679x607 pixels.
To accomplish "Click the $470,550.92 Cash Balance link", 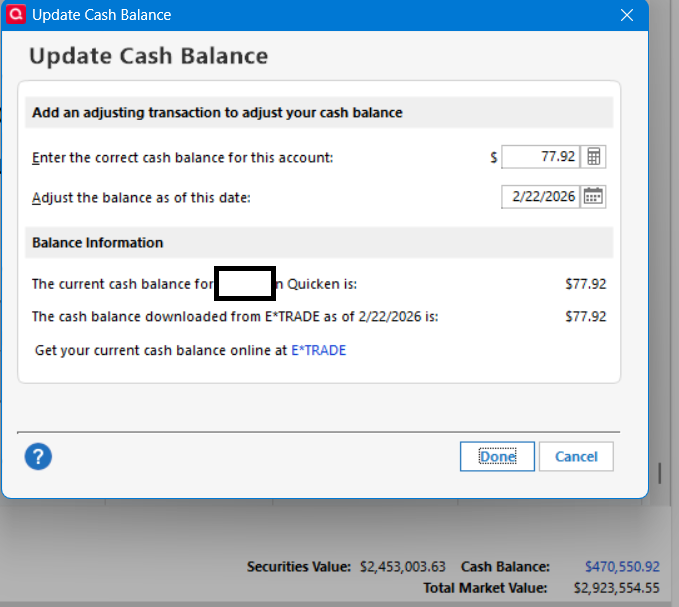I will click(x=622, y=566).
